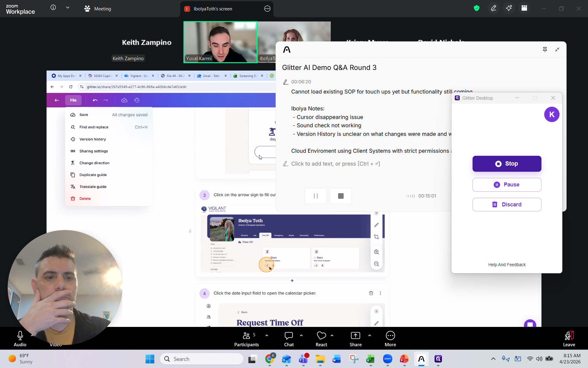
Task: Open Zoom annotate pencil tool
Action: point(493,8)
